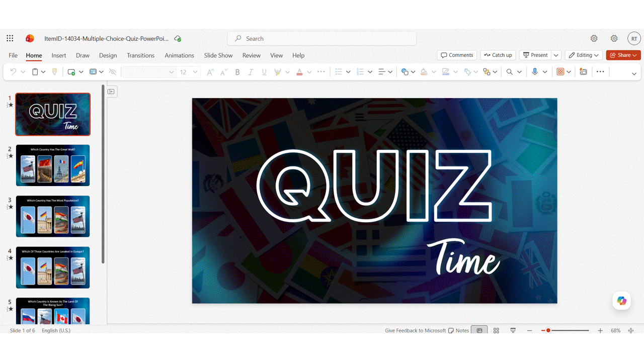This screenshot has width=644, height=362.
Task: Add a New Slide via toolbar icon
Action: (x=71, y=72)
